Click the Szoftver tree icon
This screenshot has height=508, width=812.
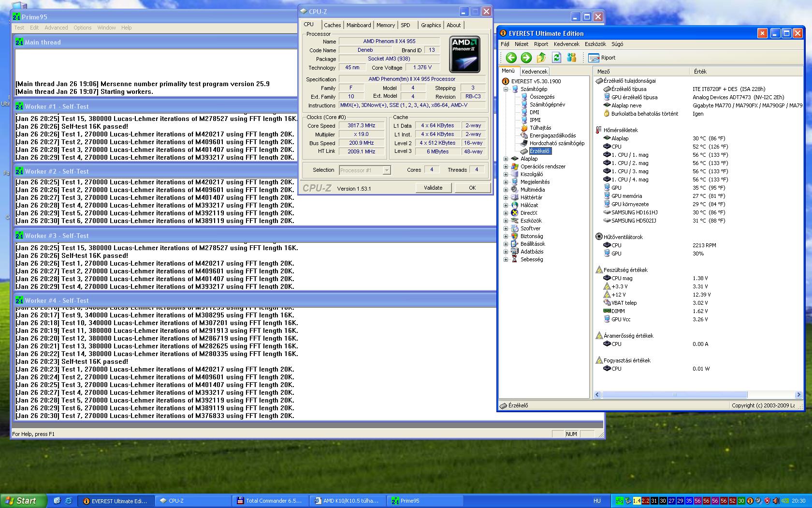[515, 228]
